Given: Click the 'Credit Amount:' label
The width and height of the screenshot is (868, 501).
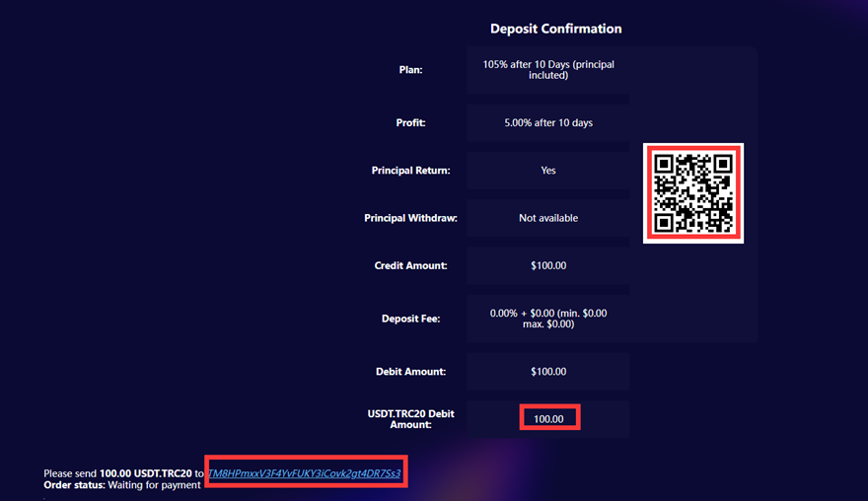Looking at the screenshot, I should coord(410,265).
